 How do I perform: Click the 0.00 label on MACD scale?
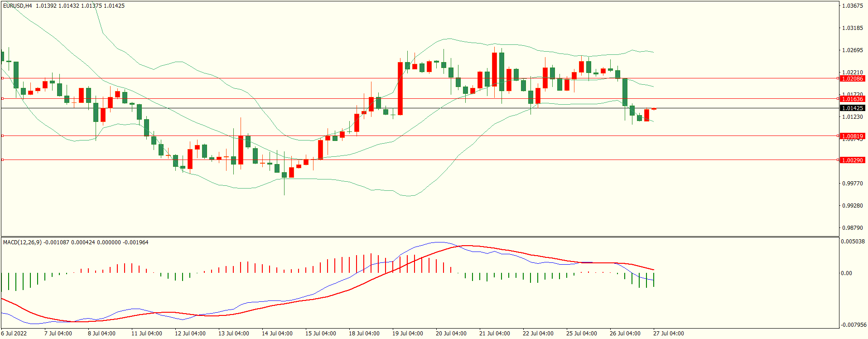(x=846, y=273)
